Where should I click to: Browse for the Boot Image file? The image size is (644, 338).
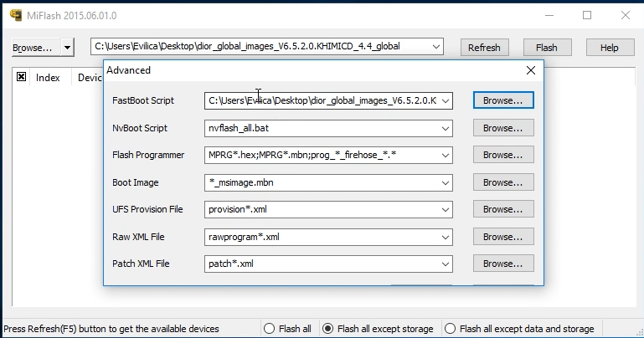[x=503, y=182]
